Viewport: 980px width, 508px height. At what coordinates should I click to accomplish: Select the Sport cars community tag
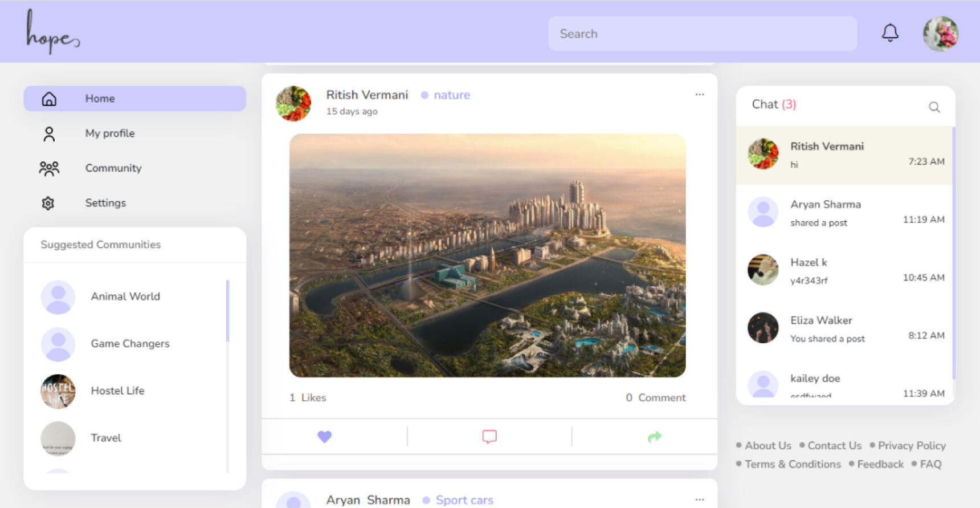click(x=464, y=500)
